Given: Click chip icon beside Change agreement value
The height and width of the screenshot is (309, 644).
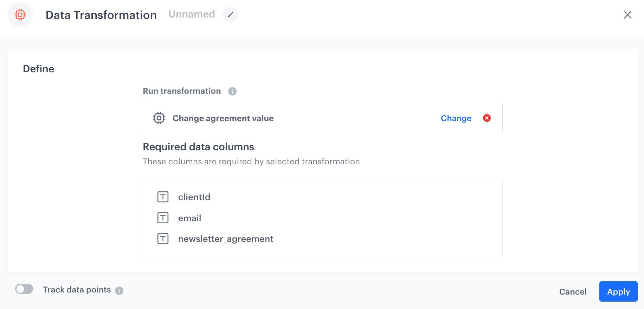Looking at the screenshot, I should [x=159, y=118].
